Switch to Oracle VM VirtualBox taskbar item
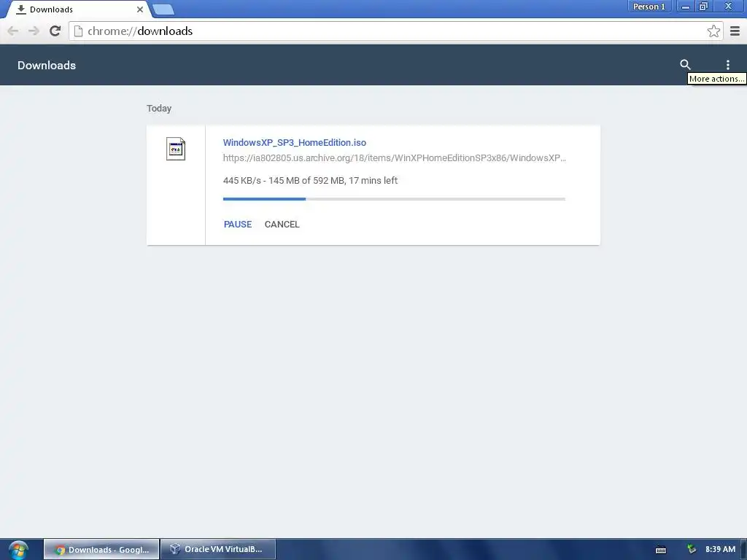The image size is (747, 560). click(x=218, y=549)
